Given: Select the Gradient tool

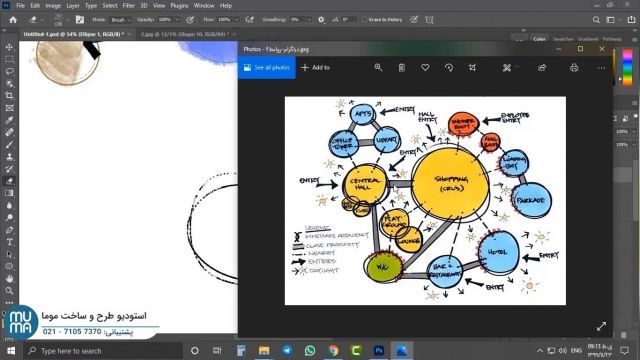Looking at the screenshot, I should click(9, 193).
